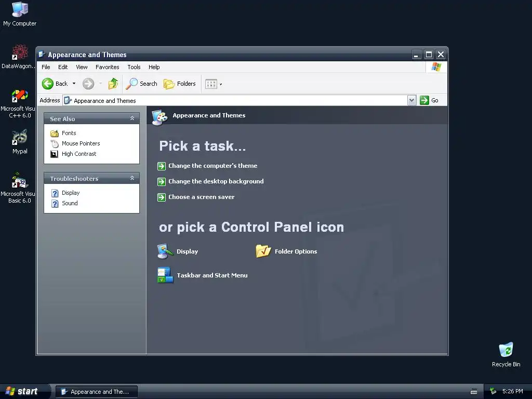Click the High Contrast icon
The width and height of the screenshot is (532, 399).
click(54, 154)
